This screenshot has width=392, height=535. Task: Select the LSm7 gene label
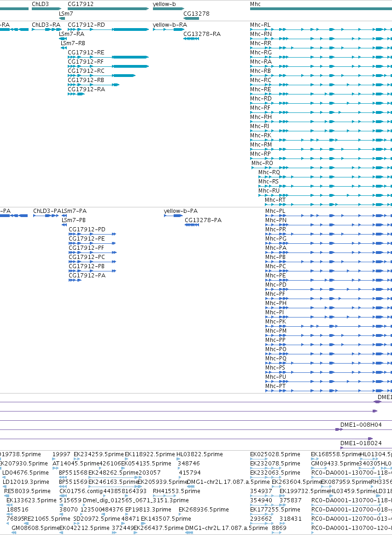click(x=66, y=14)
